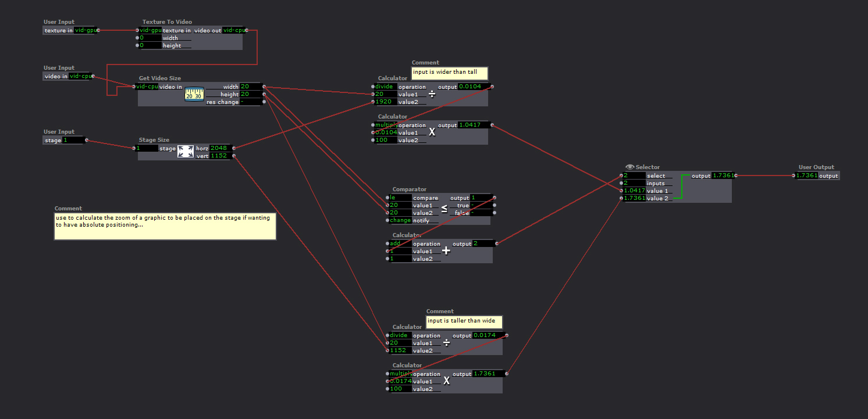Click the stage value in the User Input actor

click(x=73, y=140)
